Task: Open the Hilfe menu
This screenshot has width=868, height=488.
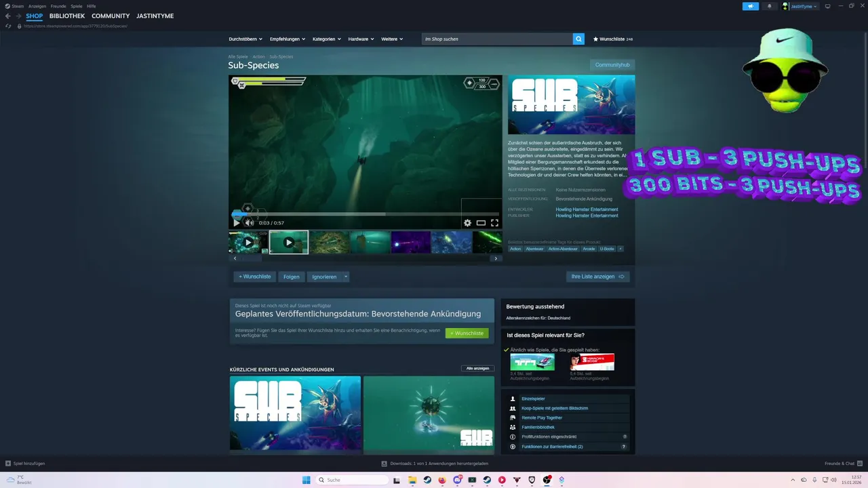Action: coord(92,6)
